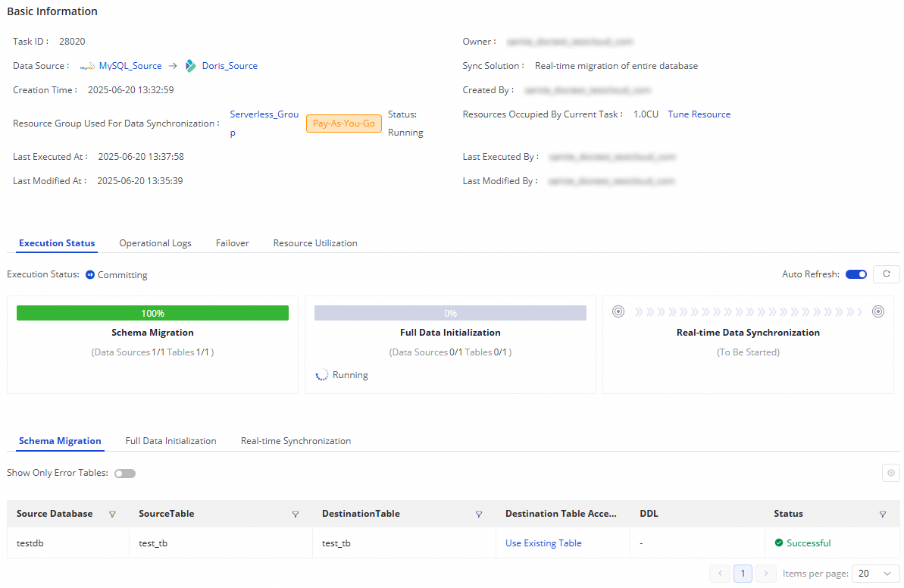Click SourceTable column filter icon
904x588 pixels.
coord(296,514)
